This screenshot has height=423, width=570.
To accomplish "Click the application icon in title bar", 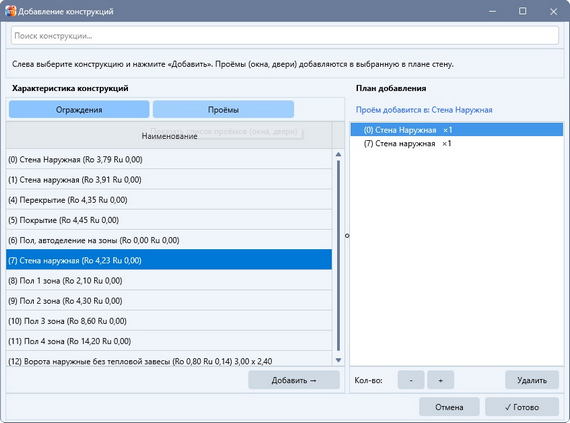I will 11,11.
